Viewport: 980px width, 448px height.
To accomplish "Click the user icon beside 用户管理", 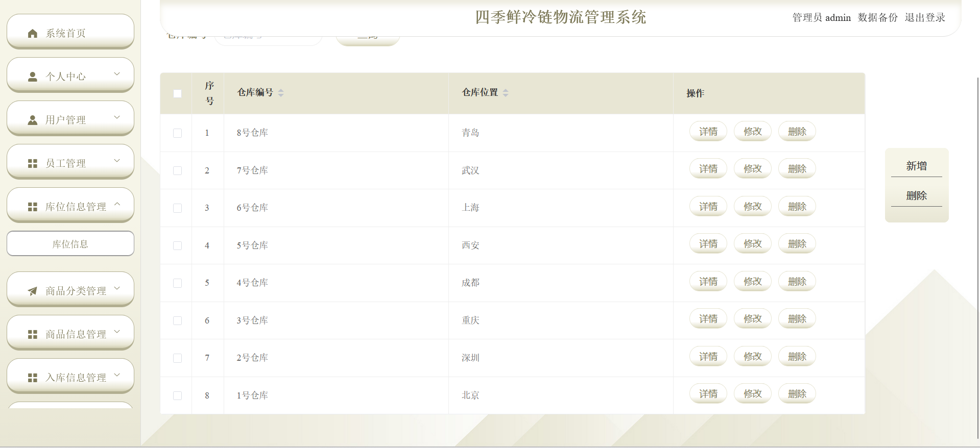I will (x=33, y=120).
